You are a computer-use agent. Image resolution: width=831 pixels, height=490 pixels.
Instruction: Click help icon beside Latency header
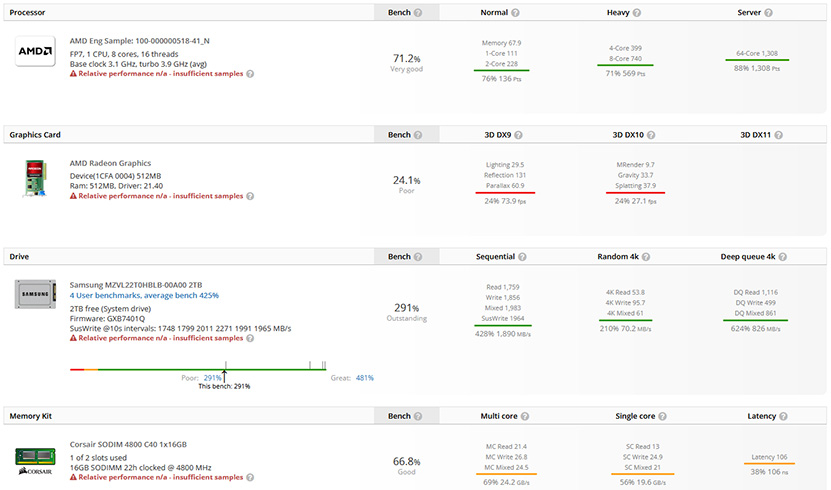[783, 416]
